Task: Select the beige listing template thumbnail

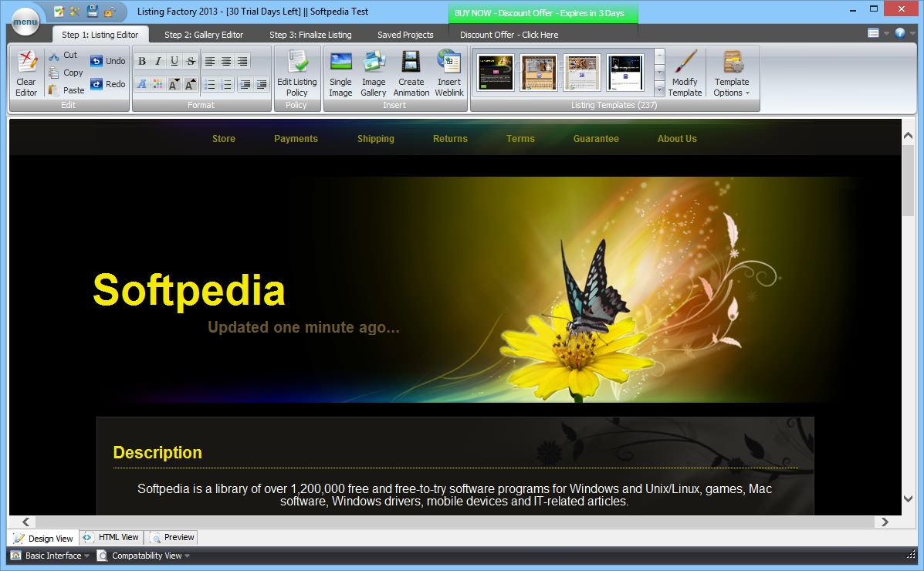Action: (581, 73)
